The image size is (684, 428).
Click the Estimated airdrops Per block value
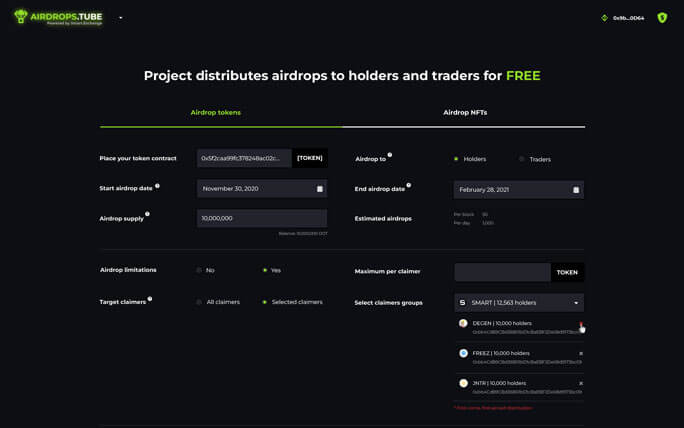click(x=485, y=214)
